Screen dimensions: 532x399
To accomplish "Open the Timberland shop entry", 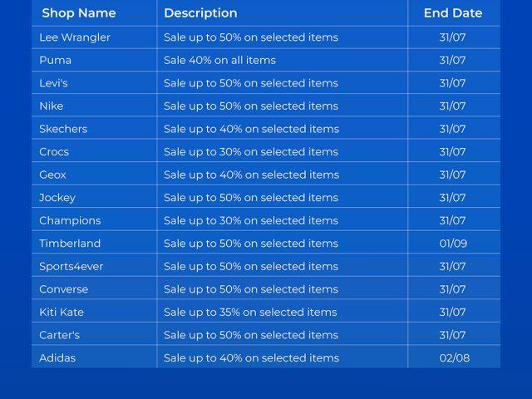I will tap(70, 244).
